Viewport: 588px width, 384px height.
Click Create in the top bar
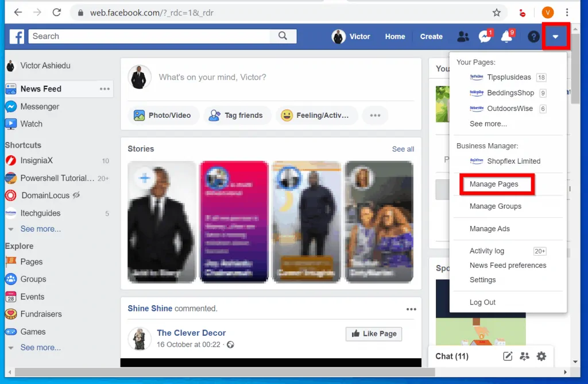coord(431,36)
